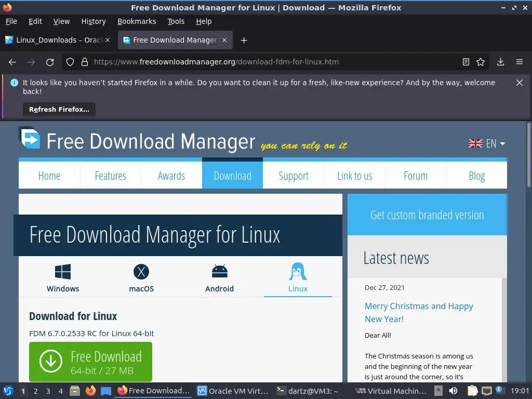Close the Linux_Downloads Oracle tab
532x399 pixels.
click(108, 40)
